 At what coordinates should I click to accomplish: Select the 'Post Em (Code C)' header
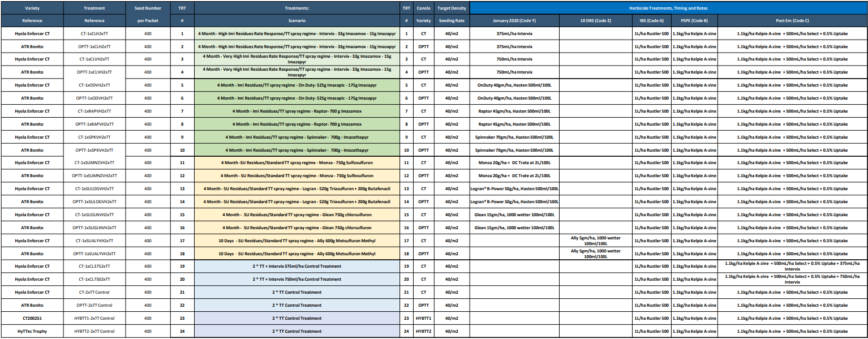pyautogui.click(x=792, y=20)
